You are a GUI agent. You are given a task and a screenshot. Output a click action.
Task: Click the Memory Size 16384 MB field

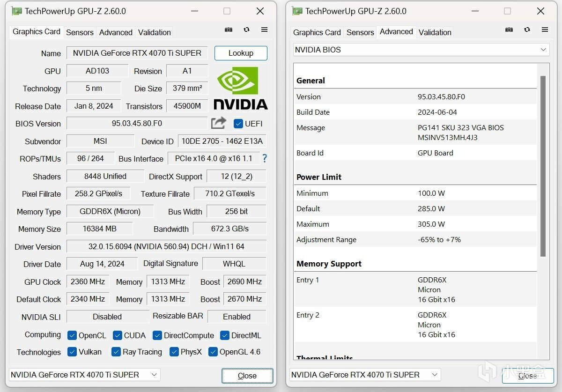(x=99, y=229)
